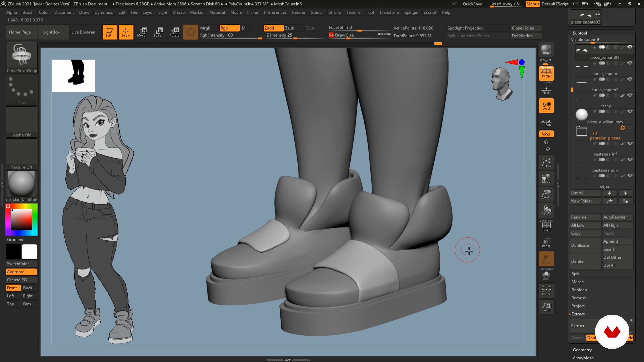644x362 pixels.
Task: Collapse the Extract section header
Action: pos(578,314)
